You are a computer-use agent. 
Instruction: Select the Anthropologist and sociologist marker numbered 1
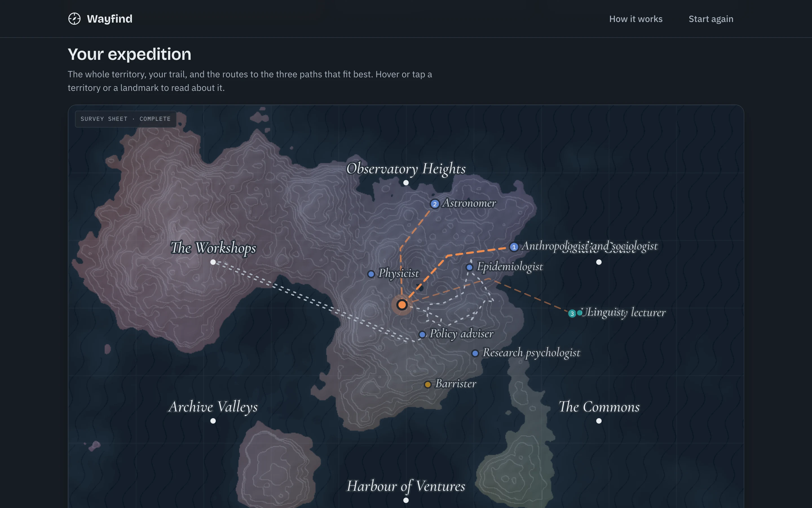[514, 247]
